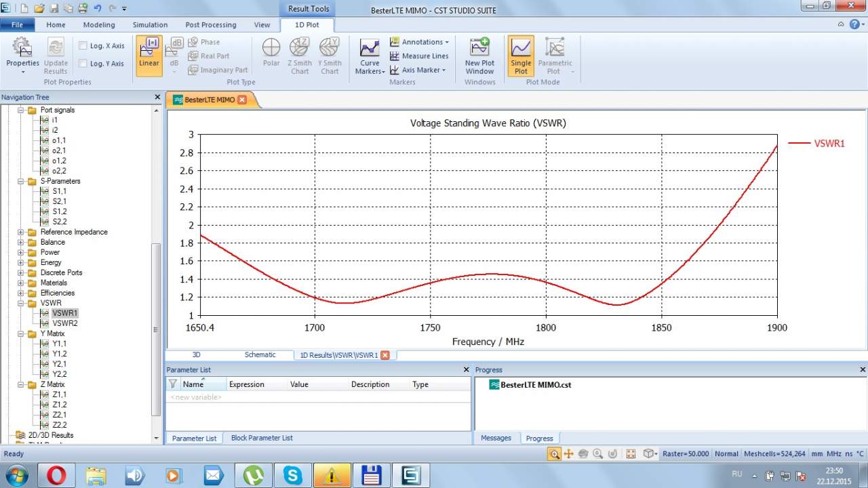This screenshot has width=868, height=488.
Task: Enable the Log. X Axis checkbox
Action: [83, 46]
